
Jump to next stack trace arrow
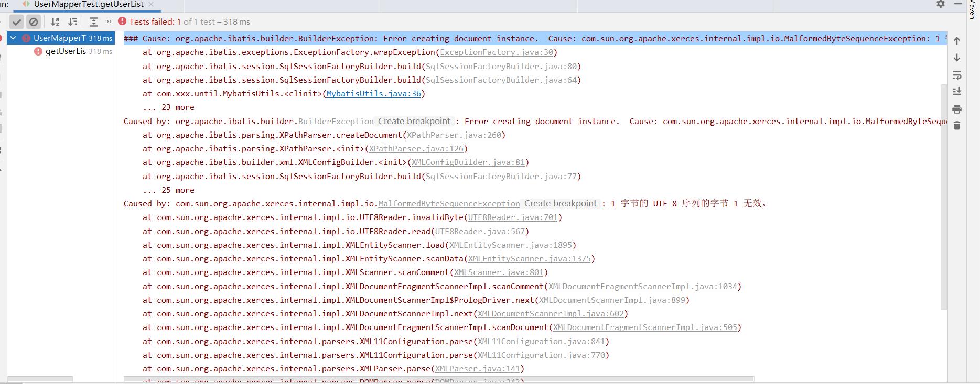[x=957, y=58]
